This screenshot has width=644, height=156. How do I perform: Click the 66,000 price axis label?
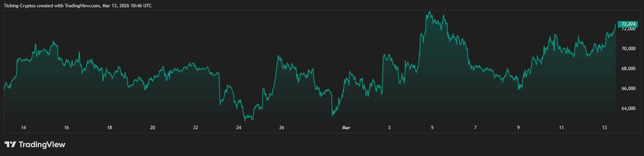[x=628, y=89]
